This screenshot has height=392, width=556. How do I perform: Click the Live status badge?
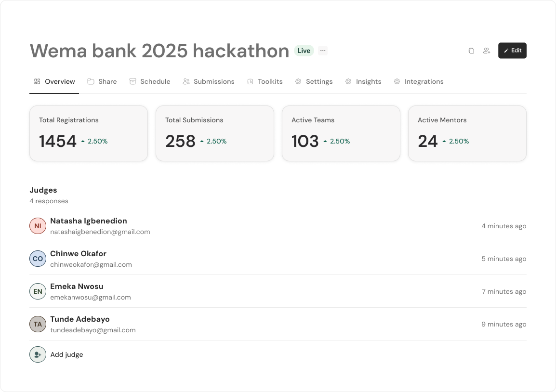point(304,51)
